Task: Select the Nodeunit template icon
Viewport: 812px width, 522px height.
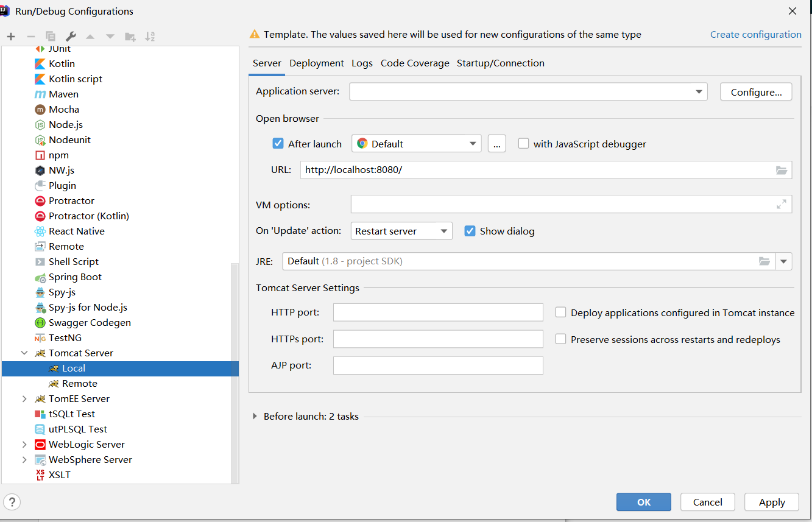Action: click(40, 139)
